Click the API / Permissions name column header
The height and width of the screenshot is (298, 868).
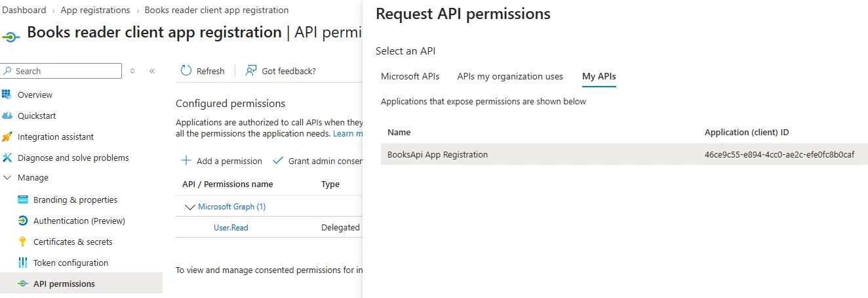tap(227, 184)
